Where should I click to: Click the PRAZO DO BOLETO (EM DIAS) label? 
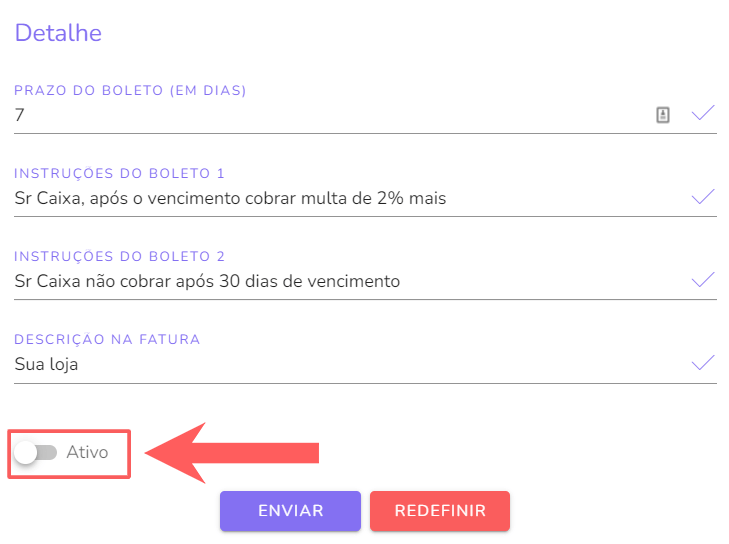(130, 90)
